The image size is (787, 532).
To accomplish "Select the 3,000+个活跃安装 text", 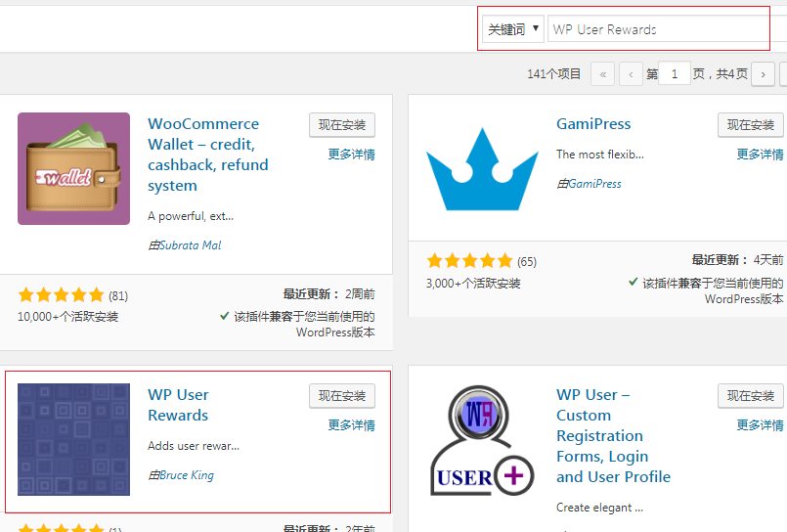I will [473, 284].
